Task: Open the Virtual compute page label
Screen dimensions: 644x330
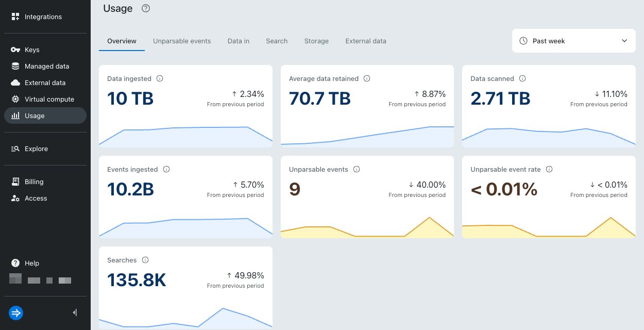Action: pos(49,99)
